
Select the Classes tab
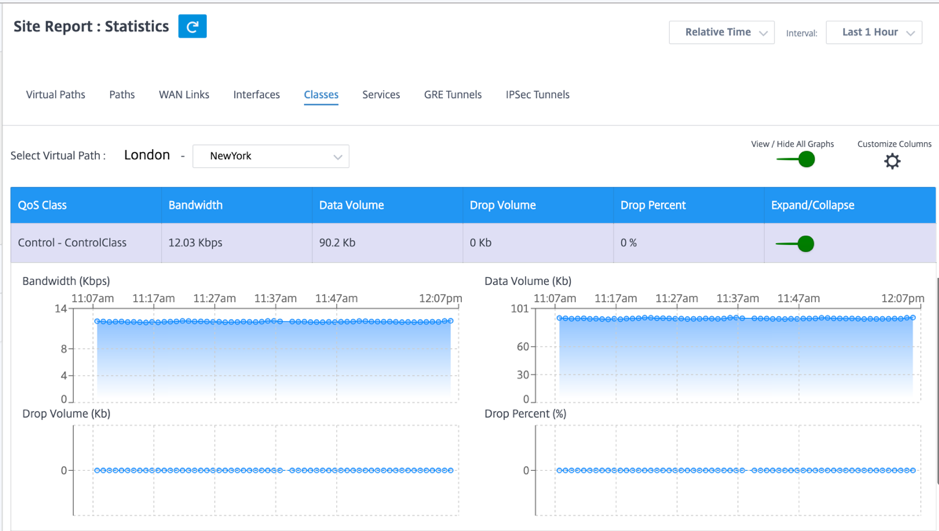pos(321,95)
